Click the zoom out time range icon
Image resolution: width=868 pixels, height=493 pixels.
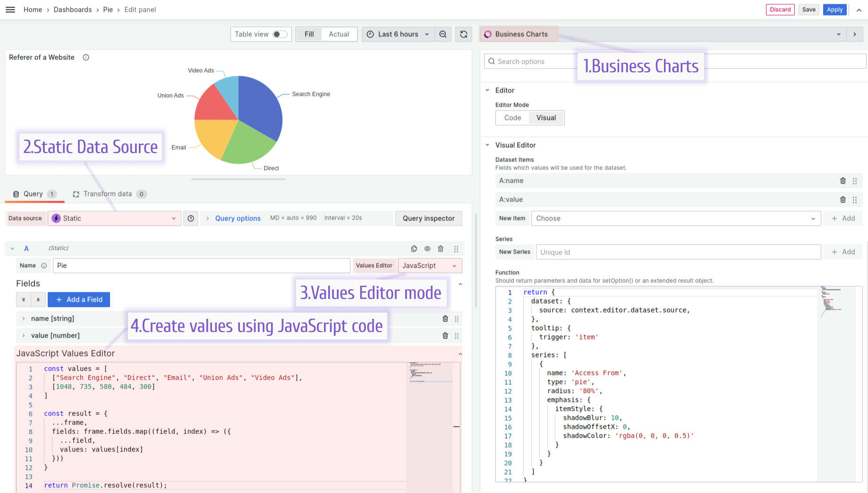pyautogui.click(x=443, y=34)
